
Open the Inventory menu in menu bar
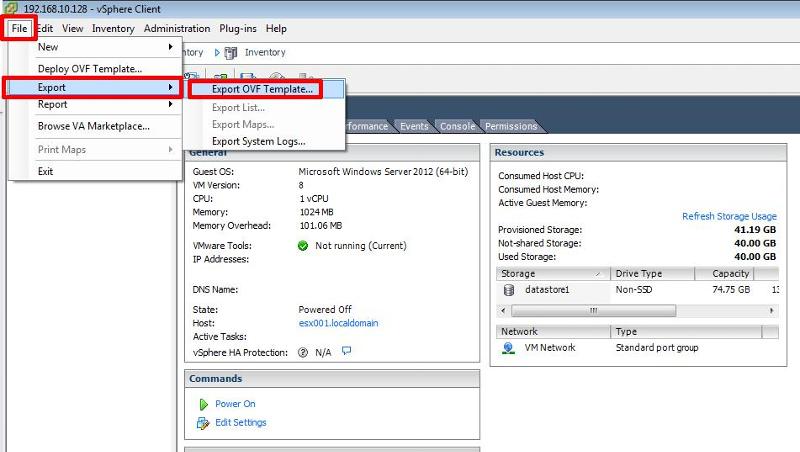click(113, 29)
